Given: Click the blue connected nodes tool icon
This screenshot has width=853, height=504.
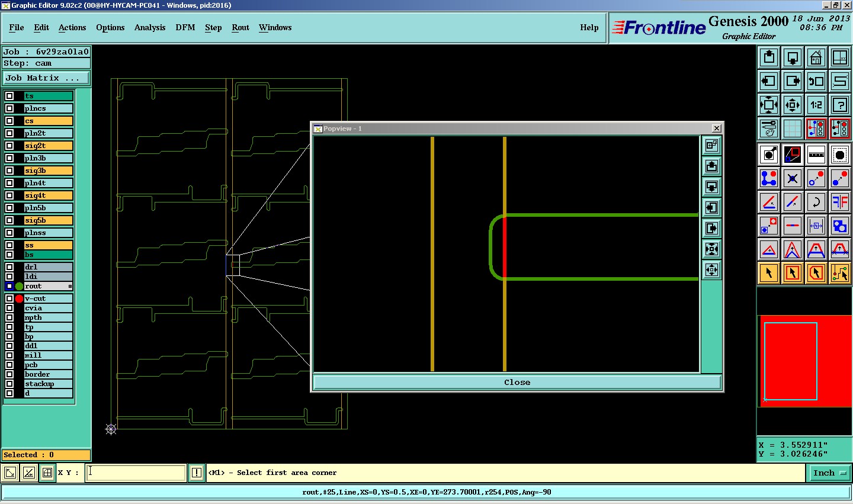Looking at the screenshot, I should pos(769,178).
